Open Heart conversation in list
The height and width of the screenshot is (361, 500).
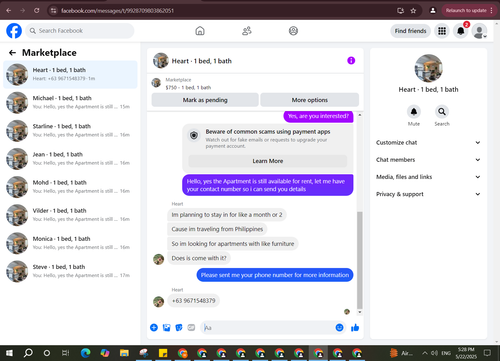coord(70,74)
